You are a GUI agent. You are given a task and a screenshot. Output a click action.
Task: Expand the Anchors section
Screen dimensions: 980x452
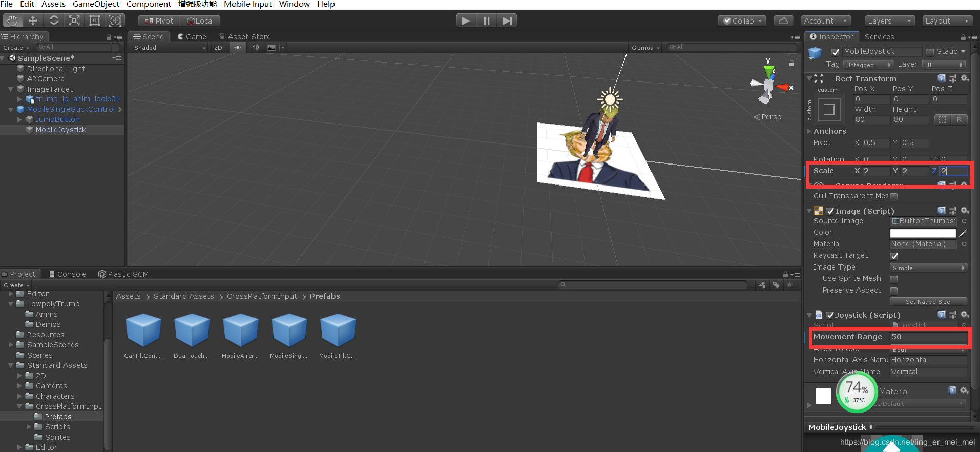[809, 131]
